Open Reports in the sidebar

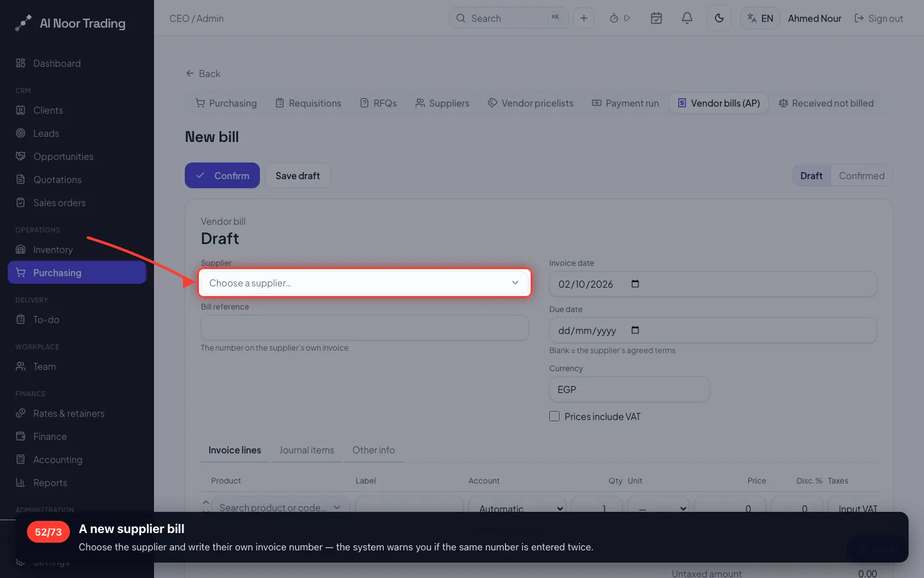pos(77,483)
